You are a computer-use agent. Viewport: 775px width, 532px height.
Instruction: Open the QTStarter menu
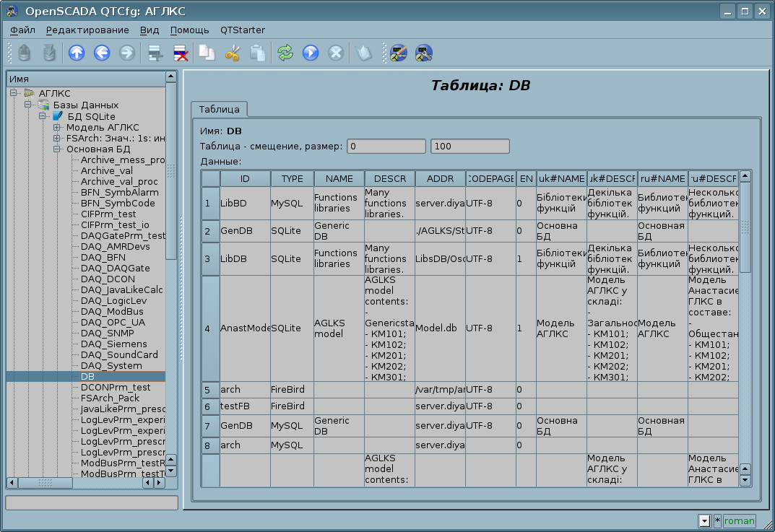pos(243,30)
